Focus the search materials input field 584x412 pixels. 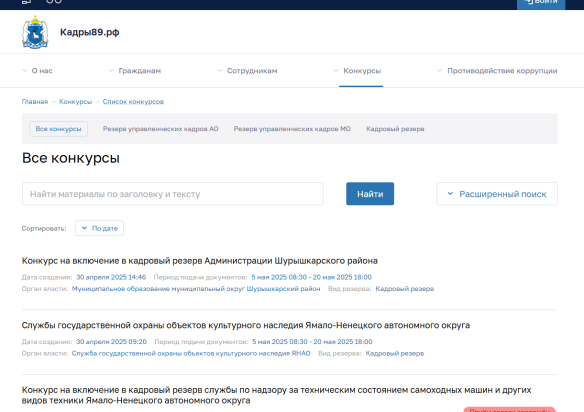coord(173,194)
